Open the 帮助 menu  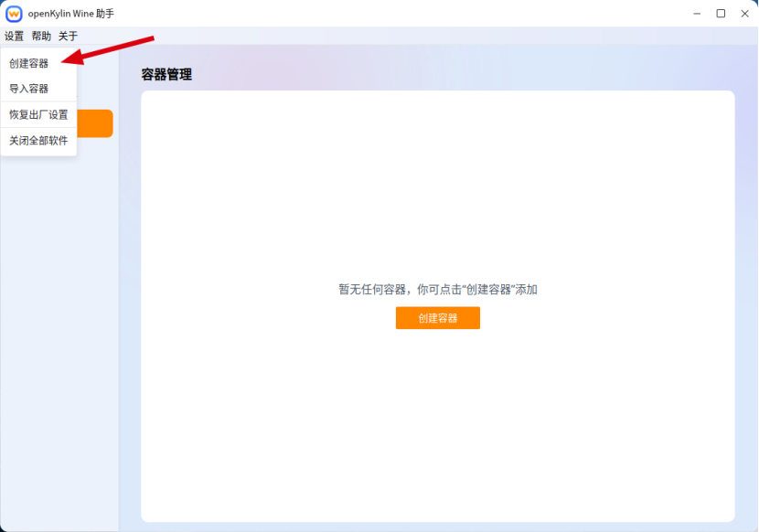coord(41,36)
